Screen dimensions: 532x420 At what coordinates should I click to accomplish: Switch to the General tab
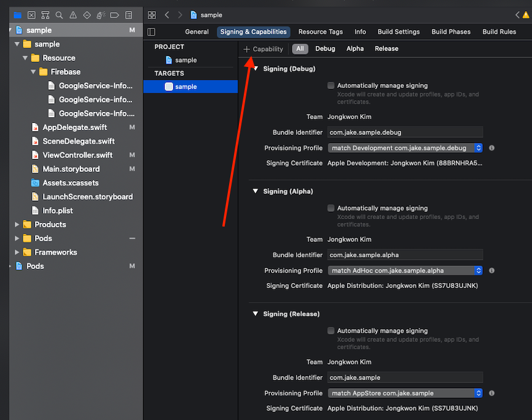(197, 32)
